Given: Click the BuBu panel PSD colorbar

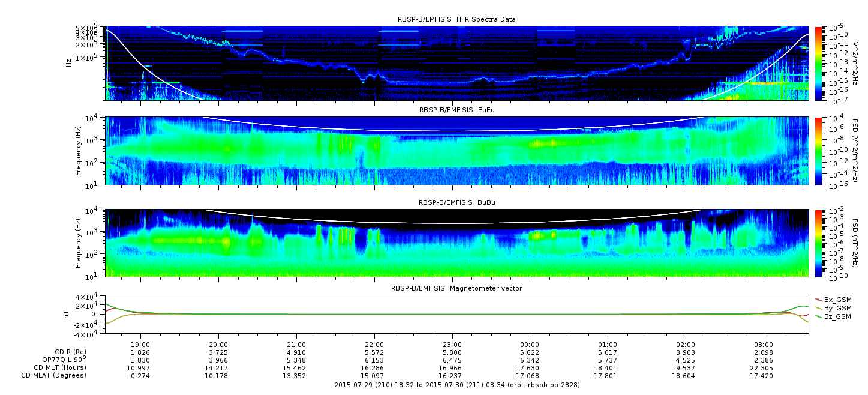Looking at the screenshot, I should pos(818,243).
